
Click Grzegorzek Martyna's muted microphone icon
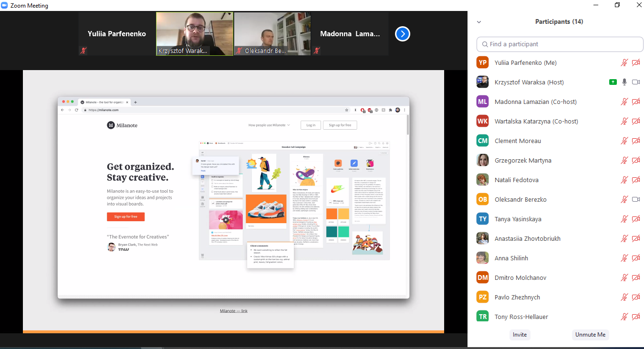pyautogui.click(x=624, y=160)
